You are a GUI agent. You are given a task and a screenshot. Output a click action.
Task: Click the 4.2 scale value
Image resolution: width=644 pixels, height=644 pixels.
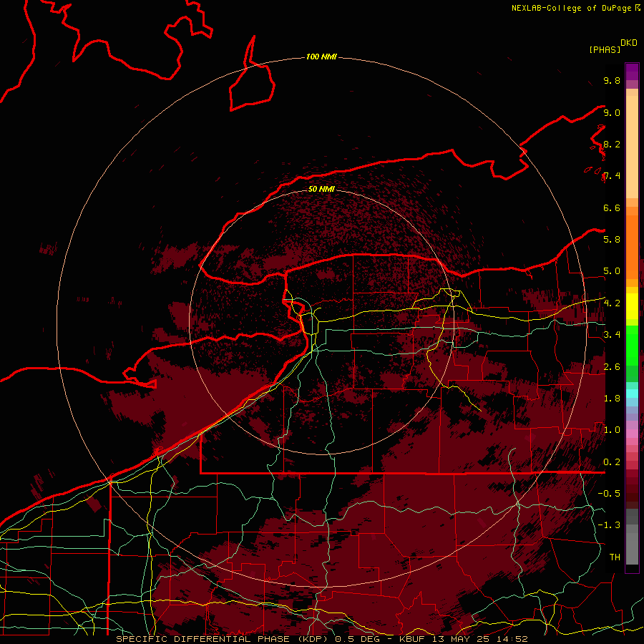click(612, 303)
